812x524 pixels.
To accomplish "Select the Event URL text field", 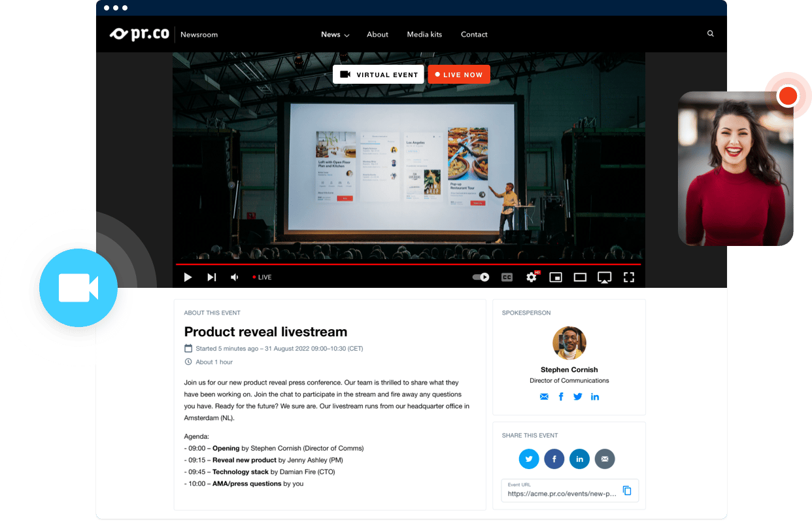I will point(562,493).
